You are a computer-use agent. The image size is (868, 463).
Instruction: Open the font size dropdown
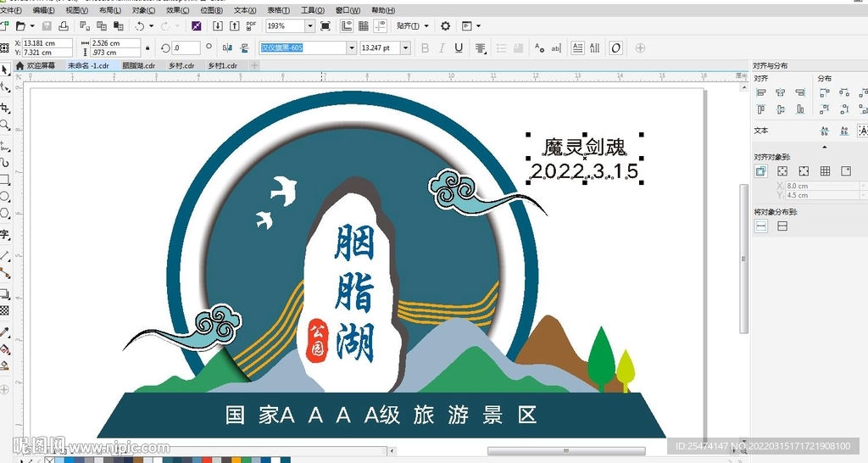[405, 48]
